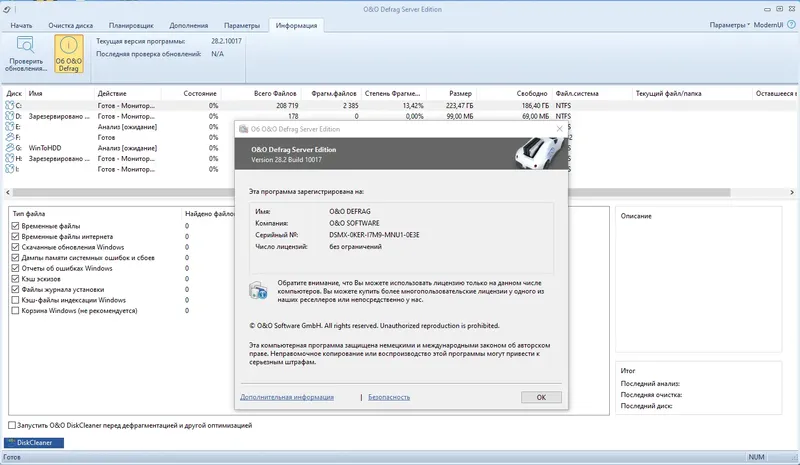Viewport: 800px width, 465px height.
Task: Click right arrow of horizontal scrollbar
Action: (792, 192)
